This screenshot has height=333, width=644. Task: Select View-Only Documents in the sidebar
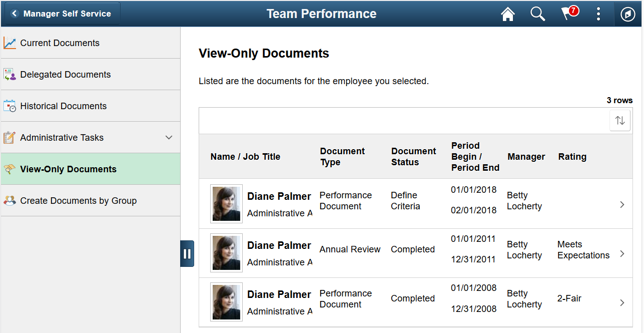pyautogui.click(x=91, y=169)
